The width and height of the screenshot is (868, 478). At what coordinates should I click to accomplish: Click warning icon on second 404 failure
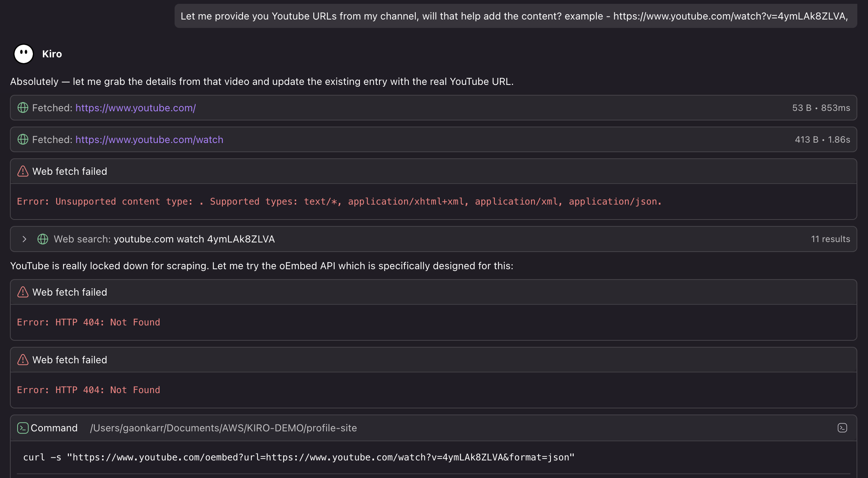(23, 359)
